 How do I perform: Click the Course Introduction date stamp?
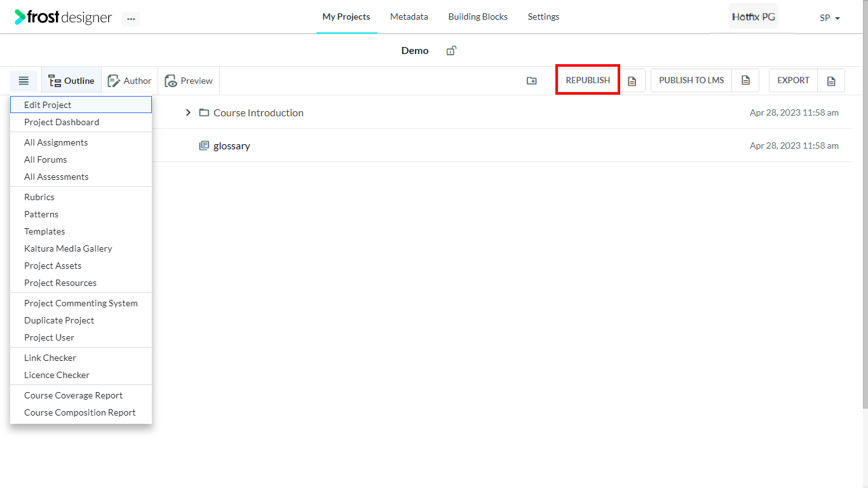click(x=794, y=112)
